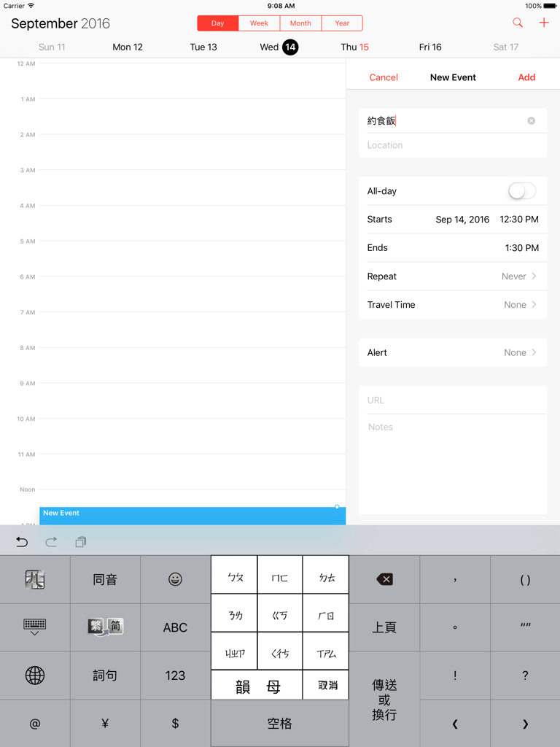Tap the @ symbol key

coord(35,723)
